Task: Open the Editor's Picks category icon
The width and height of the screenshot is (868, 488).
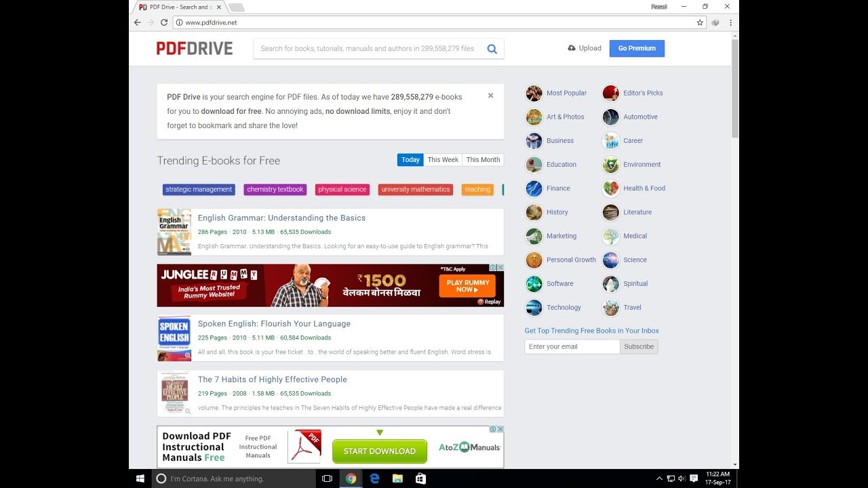Action: click(x=610, y=93)
